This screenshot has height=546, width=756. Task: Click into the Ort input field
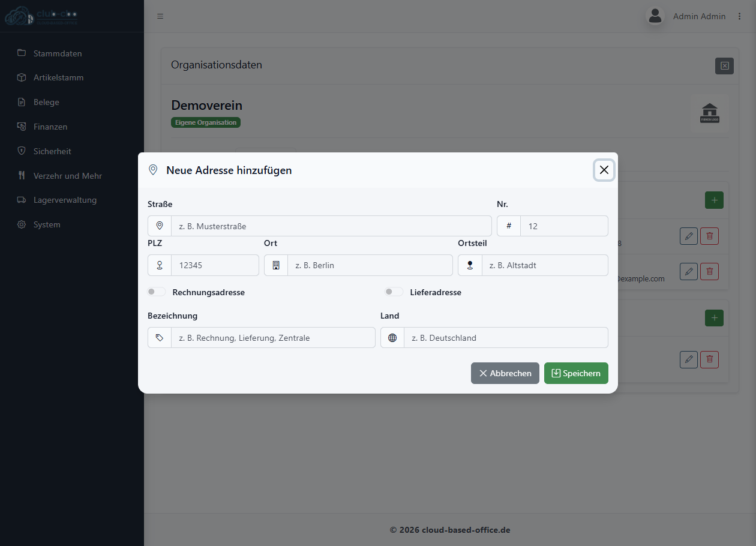[x=370, y=265]
